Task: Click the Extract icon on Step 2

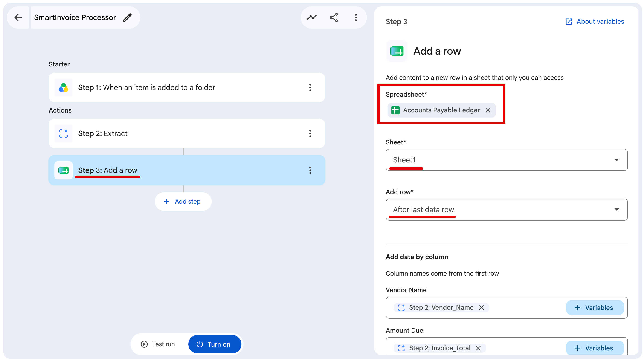Action: click(x=64, y=133)
